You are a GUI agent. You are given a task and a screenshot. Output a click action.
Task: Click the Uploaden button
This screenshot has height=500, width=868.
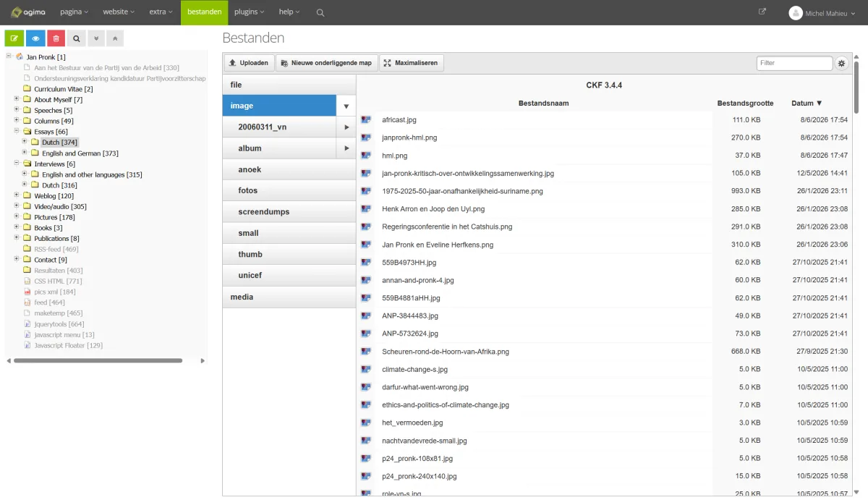tap(248, 63)
